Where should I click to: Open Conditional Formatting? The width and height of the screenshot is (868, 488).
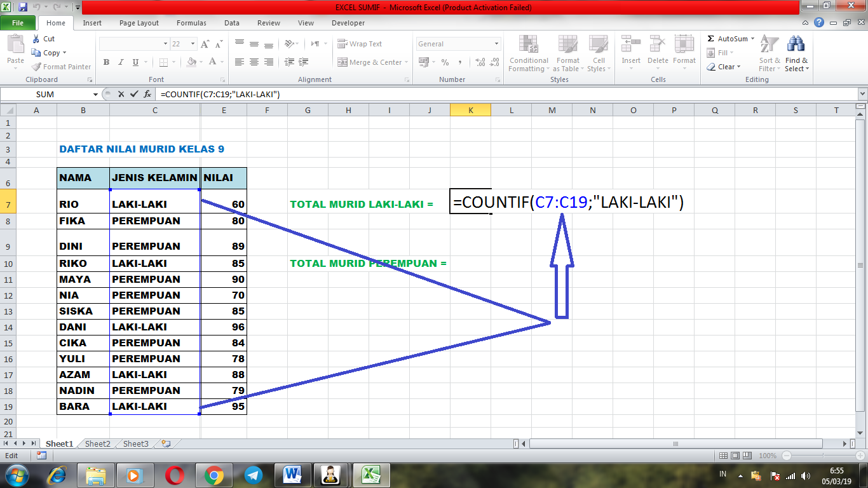[x=528, y=55]
